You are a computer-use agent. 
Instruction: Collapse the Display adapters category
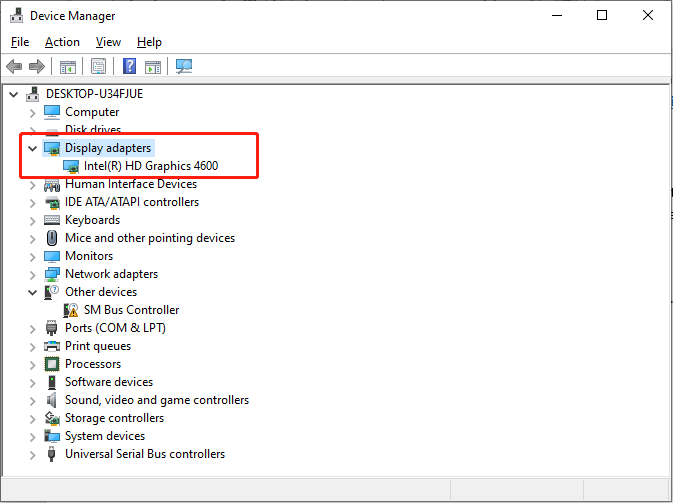(32, 148)
